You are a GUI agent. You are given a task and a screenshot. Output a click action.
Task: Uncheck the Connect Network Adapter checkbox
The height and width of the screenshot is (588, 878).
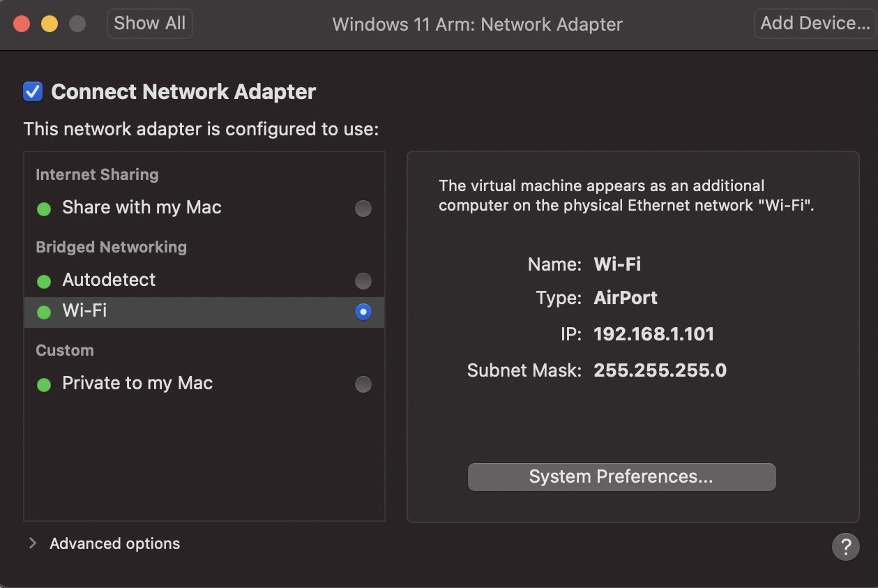[33, 91]
